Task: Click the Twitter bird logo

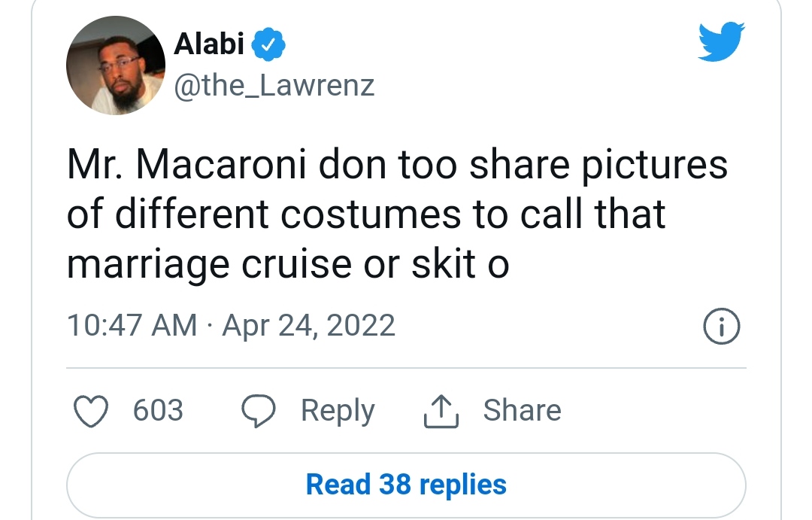Action: coord(721,41)
